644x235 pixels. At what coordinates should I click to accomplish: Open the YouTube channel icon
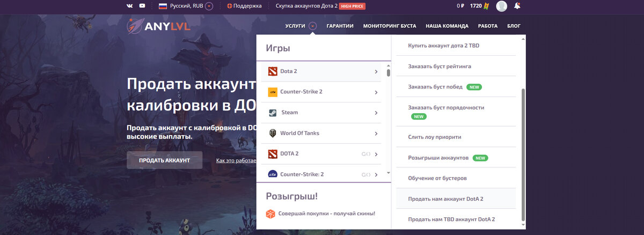pos(142,6)
